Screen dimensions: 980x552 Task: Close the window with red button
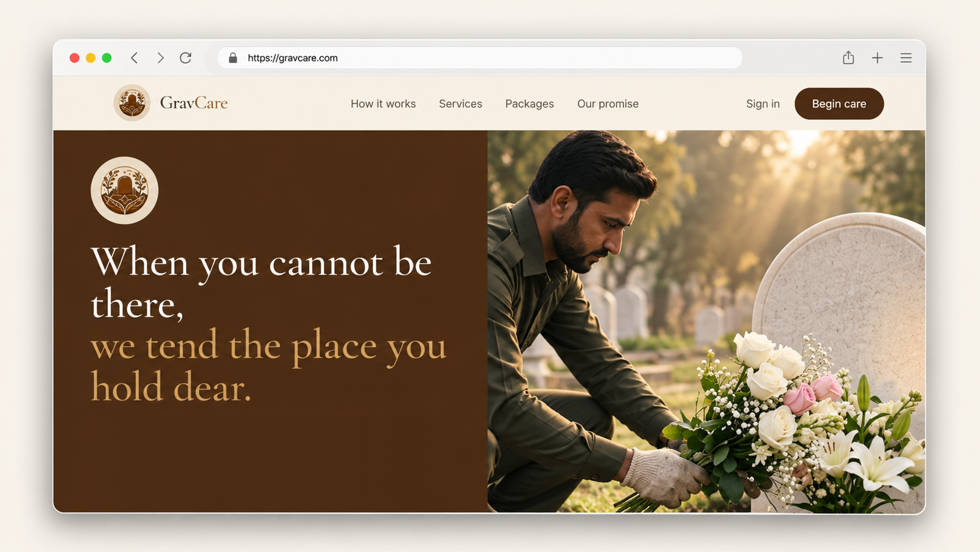[75, 58]
